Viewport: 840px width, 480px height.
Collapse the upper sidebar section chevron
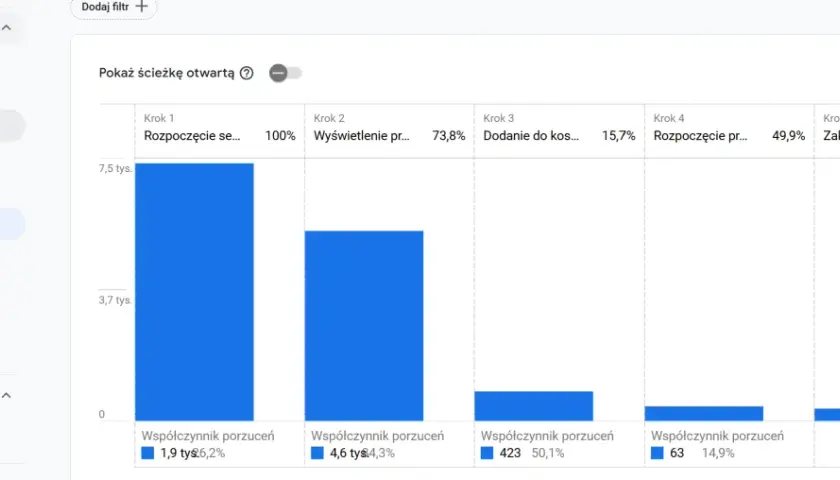pyautogui.click(x=6, y=27)
